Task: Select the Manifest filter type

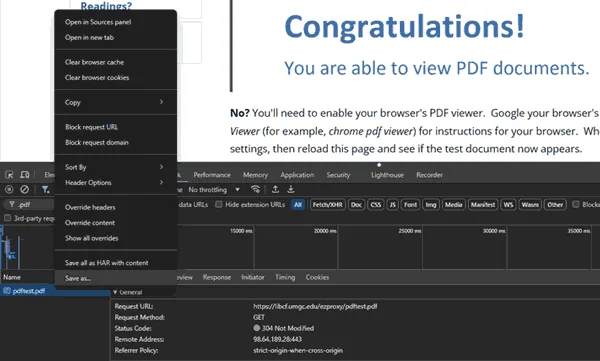Action: click(483, 205)
